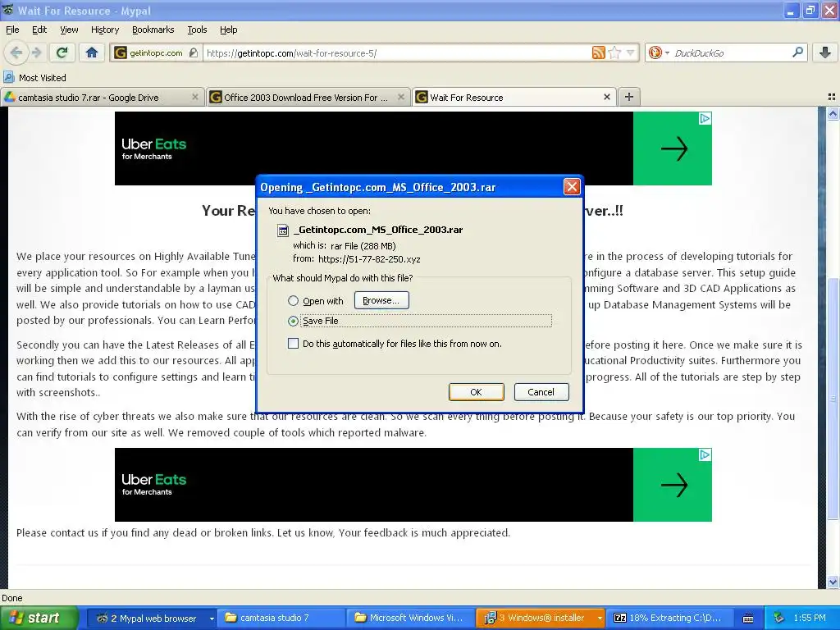Check Do this automatically for files like this
This screenshot has width=840, height=630.
tap(293, 344)
